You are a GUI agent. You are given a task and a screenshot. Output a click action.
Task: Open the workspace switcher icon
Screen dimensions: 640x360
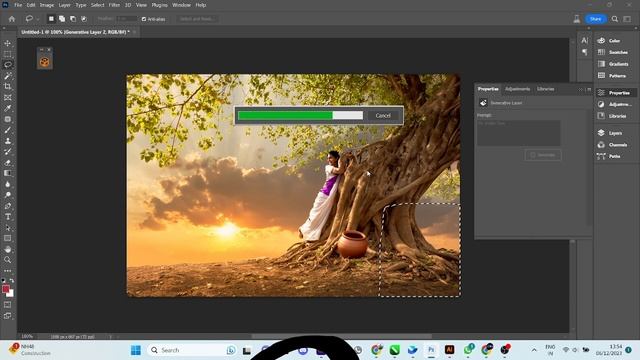coord(627,19)
